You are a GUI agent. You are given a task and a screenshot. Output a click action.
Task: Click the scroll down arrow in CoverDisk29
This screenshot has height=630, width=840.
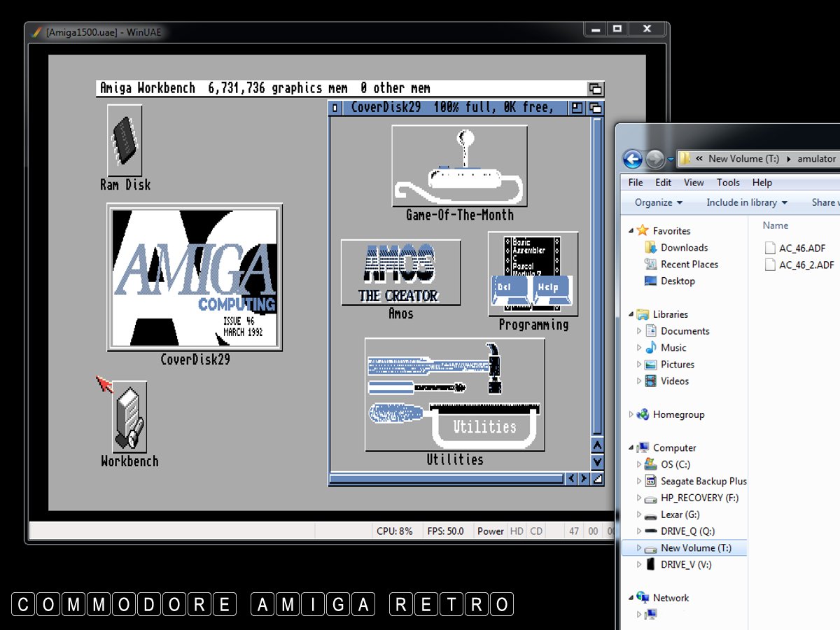(x=597, y=462)
